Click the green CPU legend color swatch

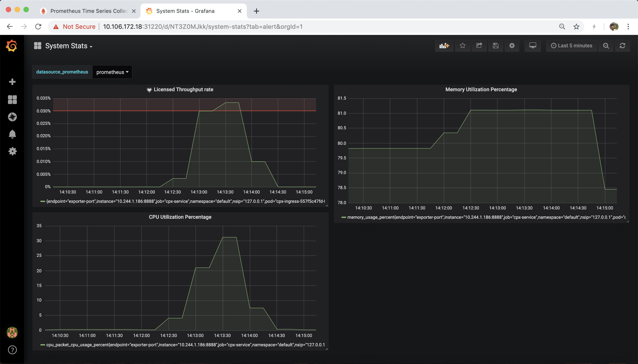(x=43, y=345)
